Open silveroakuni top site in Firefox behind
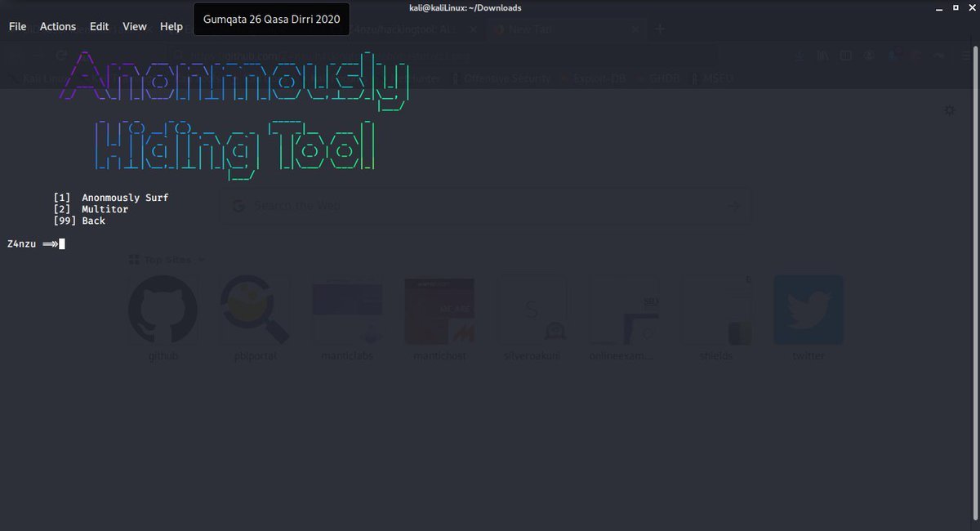The height and width of the screenshot is (531, 980). pyautogui.click(x=532, y=319)
